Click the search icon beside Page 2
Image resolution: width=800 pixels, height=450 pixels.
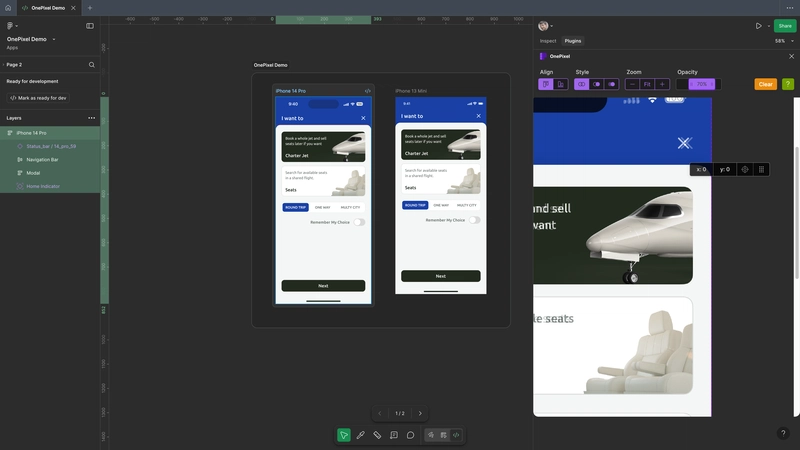click(92, 64)
